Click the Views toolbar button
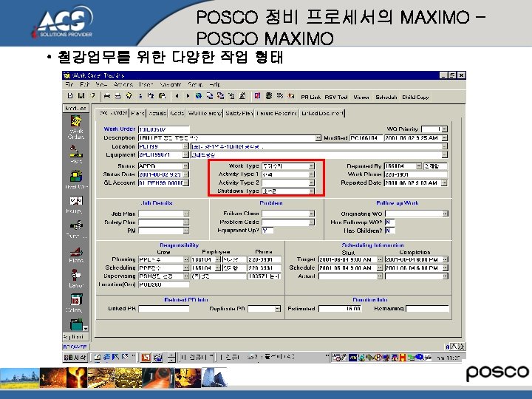This screenshot has height=399, width=532. pos(361,97)
